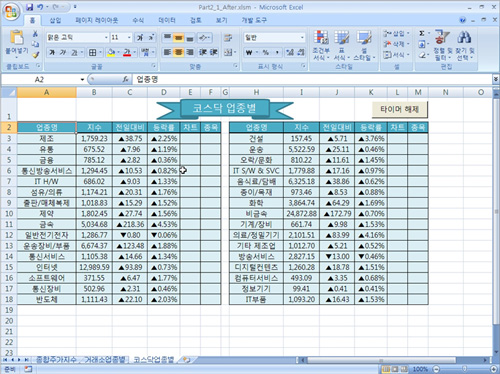
Task: Save the workbook from quick access toolbar
Action: coord(30,7)
